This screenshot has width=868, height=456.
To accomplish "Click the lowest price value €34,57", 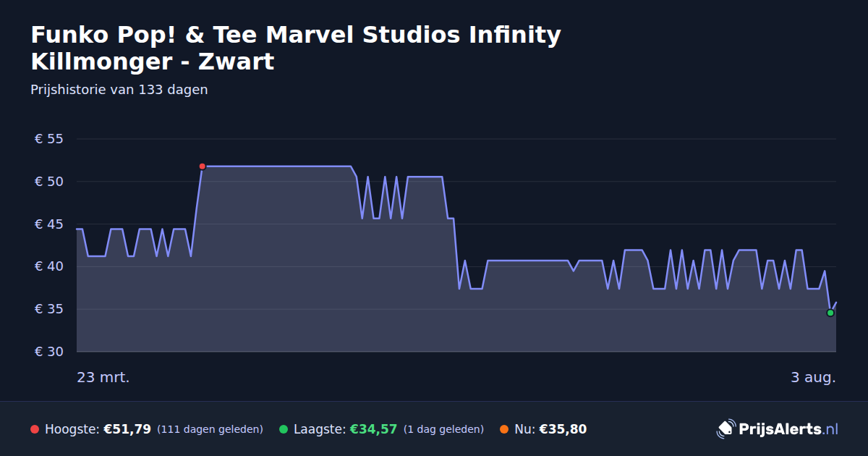I will pyautogui.click(x=373, y=429).
